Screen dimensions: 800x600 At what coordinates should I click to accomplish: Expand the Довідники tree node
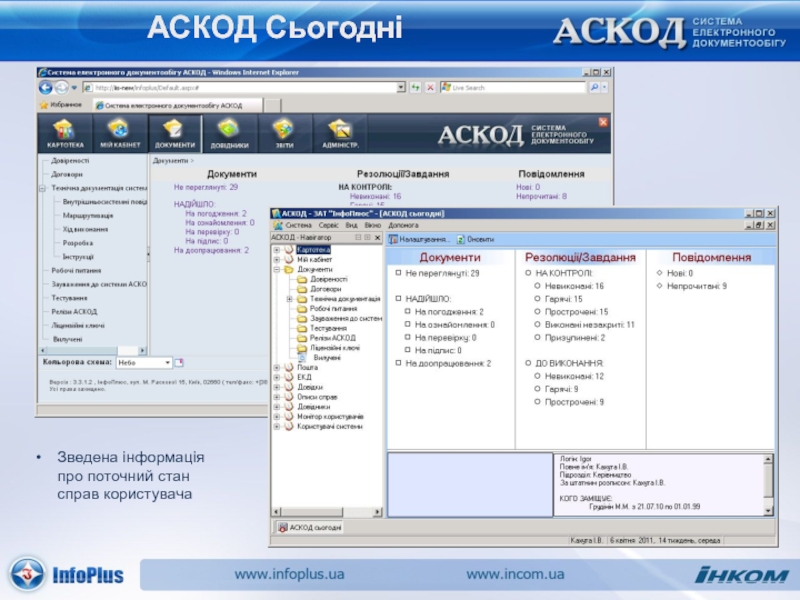277,407
